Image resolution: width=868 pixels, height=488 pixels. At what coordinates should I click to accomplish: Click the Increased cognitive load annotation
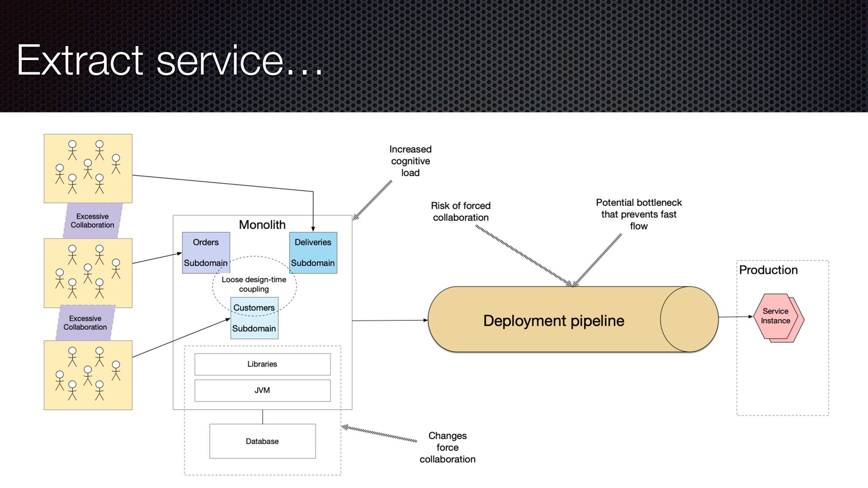click(x=410, y=161)
